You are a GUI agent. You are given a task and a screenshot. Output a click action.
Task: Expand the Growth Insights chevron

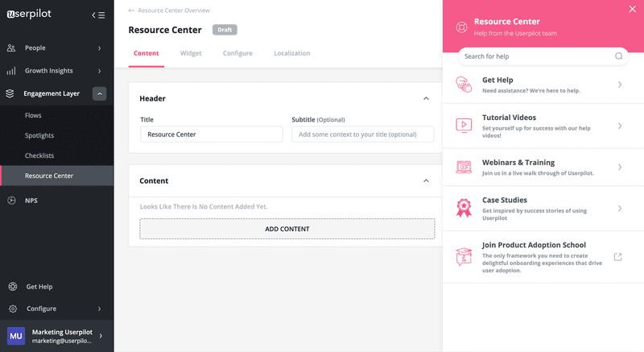click(99, 71)
